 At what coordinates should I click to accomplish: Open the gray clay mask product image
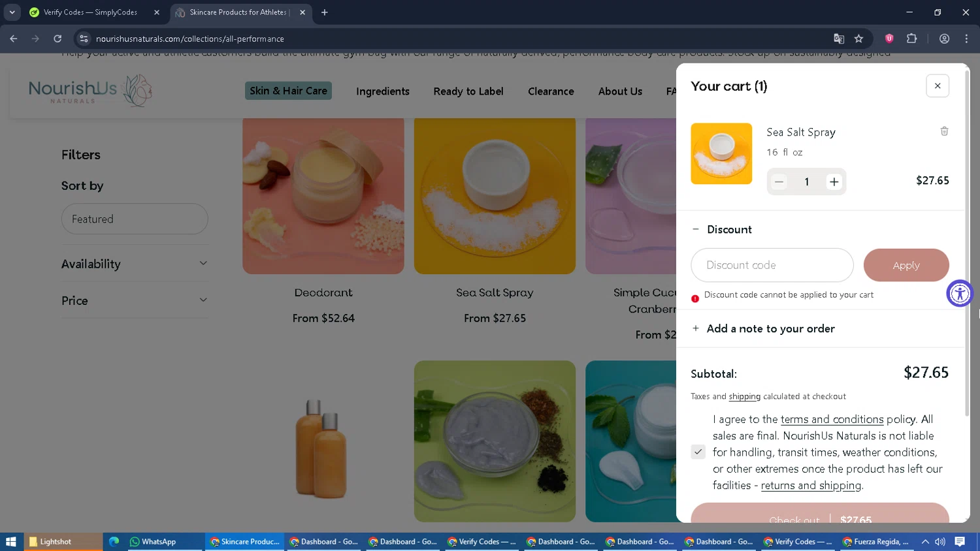pyautogui.click(x=495, y=441)
